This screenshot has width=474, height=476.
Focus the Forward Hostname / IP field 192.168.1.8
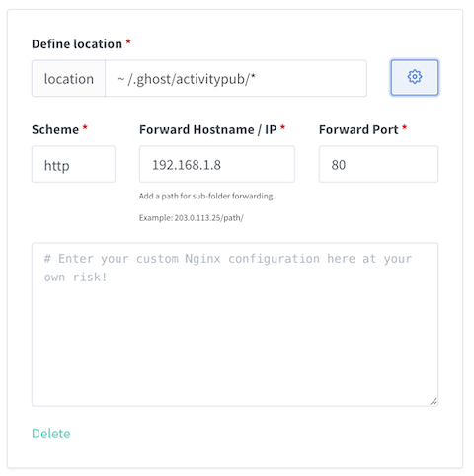pos(217,164)
